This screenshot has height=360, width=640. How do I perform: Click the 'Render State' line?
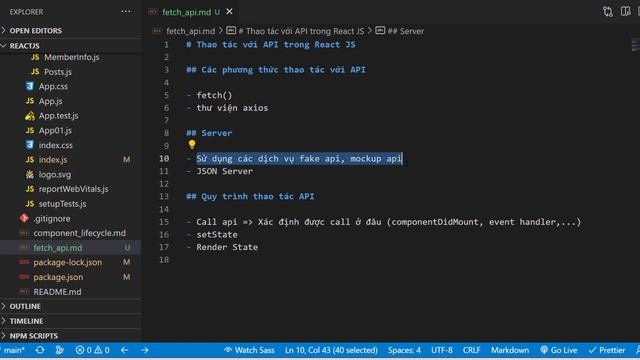(x=227, y=247)
